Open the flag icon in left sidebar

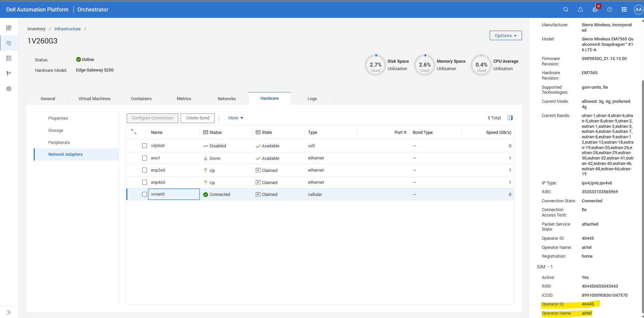tap(9, 74)
